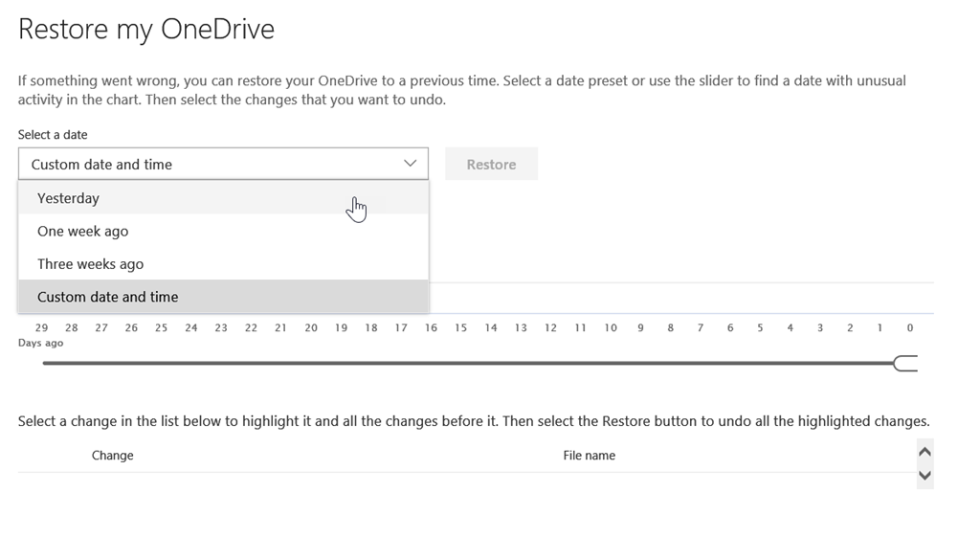Click the 3 days ago marker

point(820,327)
